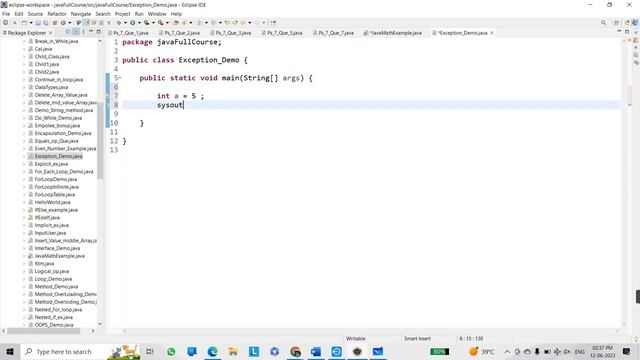Screen dimensions: 640x360
Task: Open Microsoft Edge from the taskbar
Action: click(x=212, y=351)
